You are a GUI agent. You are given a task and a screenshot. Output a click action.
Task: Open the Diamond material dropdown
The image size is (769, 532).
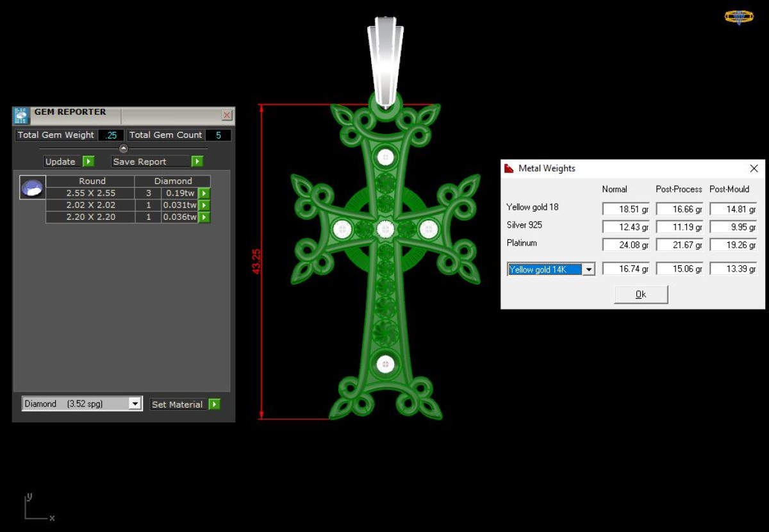coord(82,404)
